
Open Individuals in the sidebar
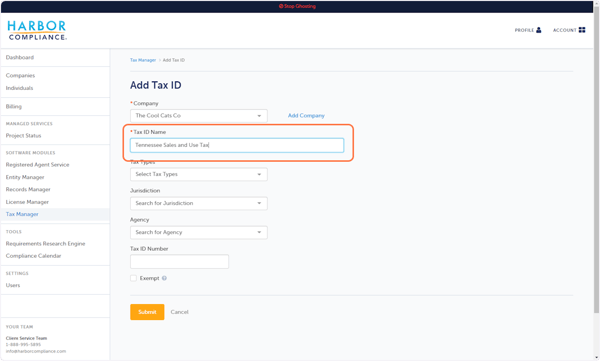20,88
